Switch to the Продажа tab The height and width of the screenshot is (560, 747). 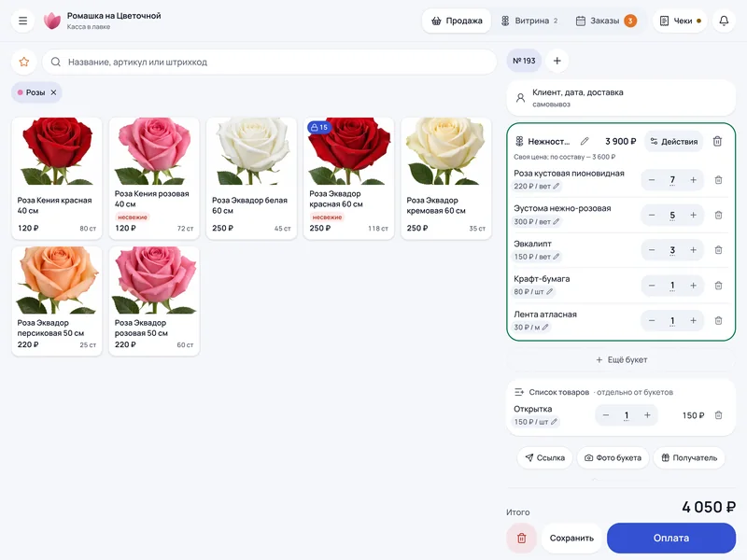pos(457,21)
